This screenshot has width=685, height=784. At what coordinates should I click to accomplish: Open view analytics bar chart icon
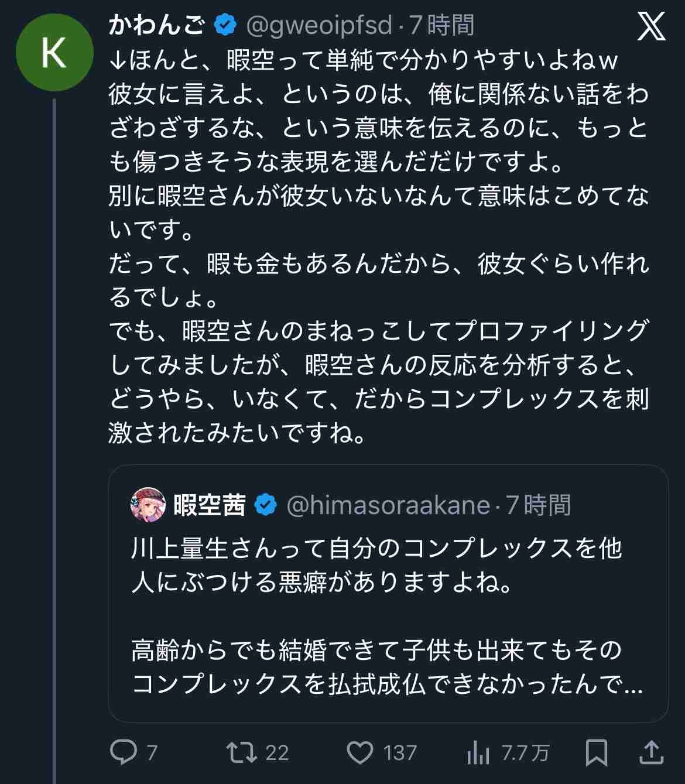pyautogui.click(x=478, y=752)
